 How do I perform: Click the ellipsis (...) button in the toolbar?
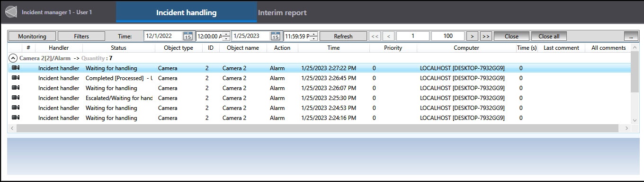click(x=631, y=36)
